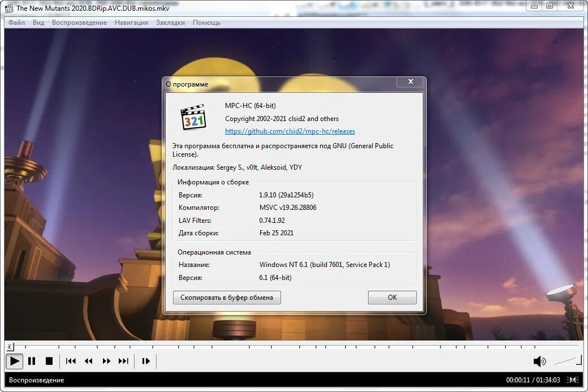The width and height of the screenshot is (588, 392).
Task: Click the Windows NT 6.1 OS name text
Action: (x=325, y=265)
